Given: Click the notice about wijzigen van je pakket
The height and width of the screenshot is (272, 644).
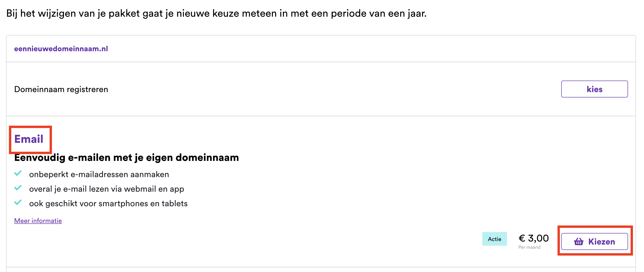Looking at the screenshot, I should (x=216, y=13).
